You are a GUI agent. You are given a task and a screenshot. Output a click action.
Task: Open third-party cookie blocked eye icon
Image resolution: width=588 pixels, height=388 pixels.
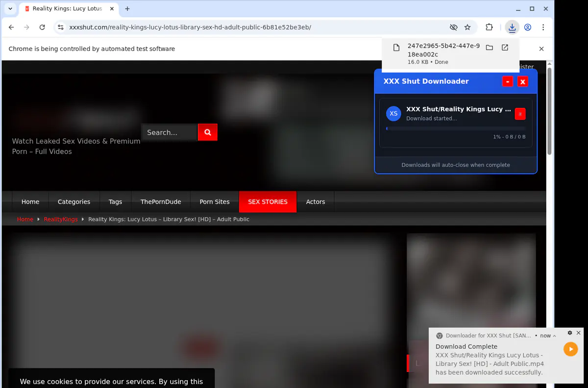pyautogui.click(x=454, y=27)
